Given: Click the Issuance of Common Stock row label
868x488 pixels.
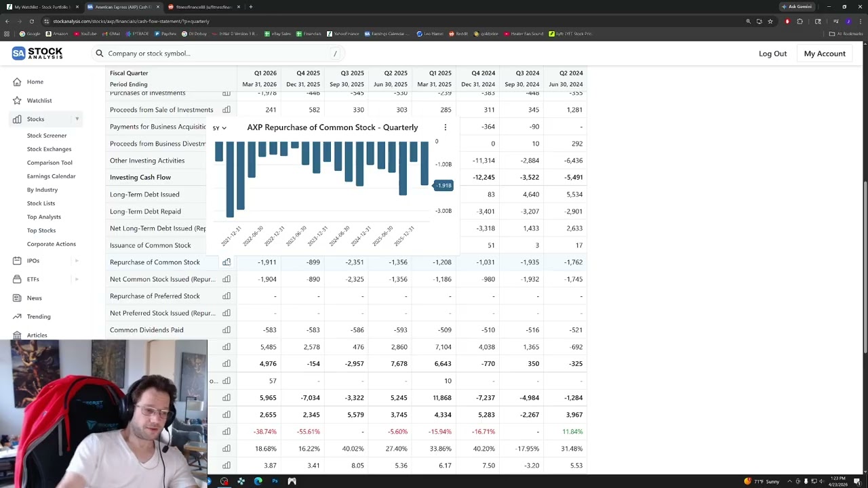Looking at the screenshot, I should (x=151, y=245).
